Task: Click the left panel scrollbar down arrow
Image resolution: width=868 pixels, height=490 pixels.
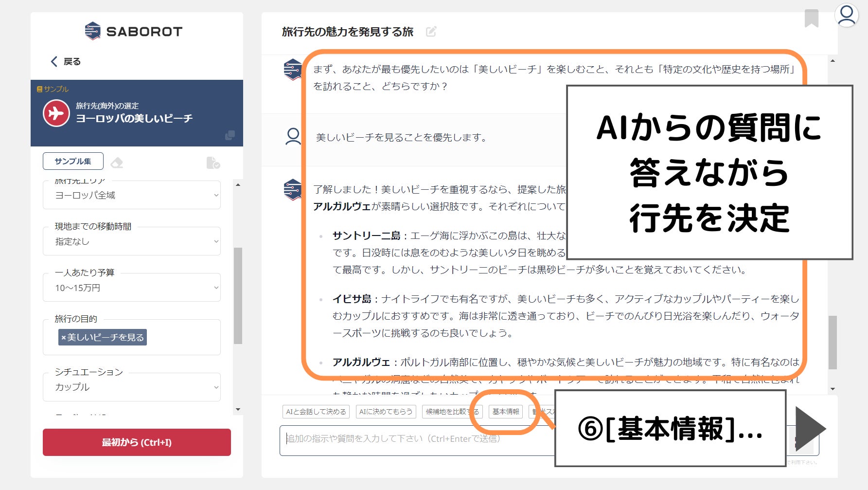Action: [238, 410]
